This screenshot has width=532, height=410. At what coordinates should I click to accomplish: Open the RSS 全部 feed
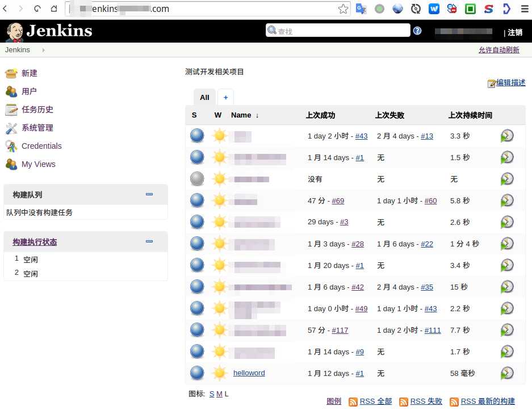(376, 401)
